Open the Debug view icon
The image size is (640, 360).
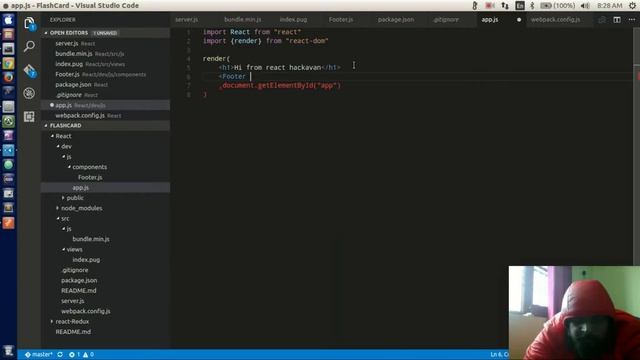29,93
